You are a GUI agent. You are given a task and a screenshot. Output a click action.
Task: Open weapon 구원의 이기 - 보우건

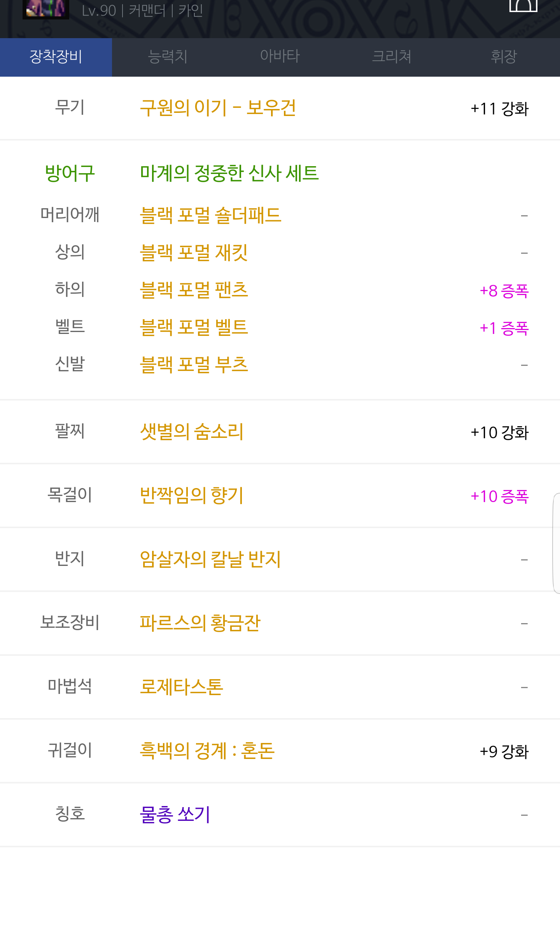point(218,108)
